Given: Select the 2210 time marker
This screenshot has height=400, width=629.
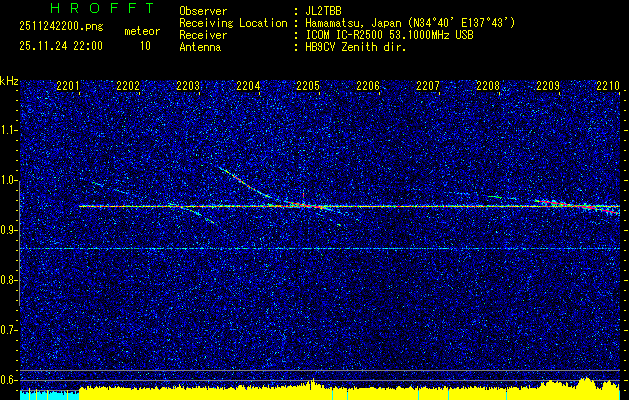Looking at the screenshot, I should (x=607, y=86).
